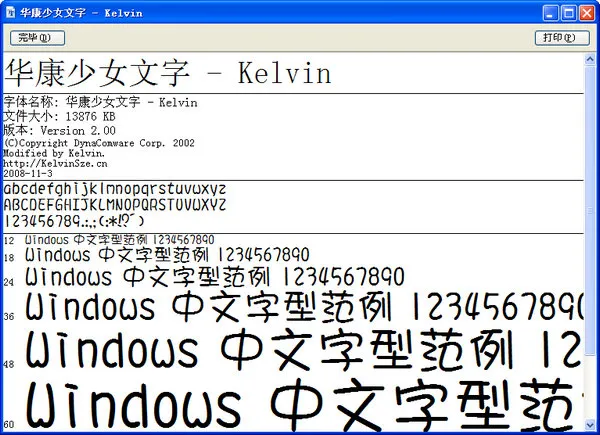
Task: Click the uppercase ABCDEFGHIJKLMNOPQRSTUVWXYZ sample line
Action: pos(115,205)
